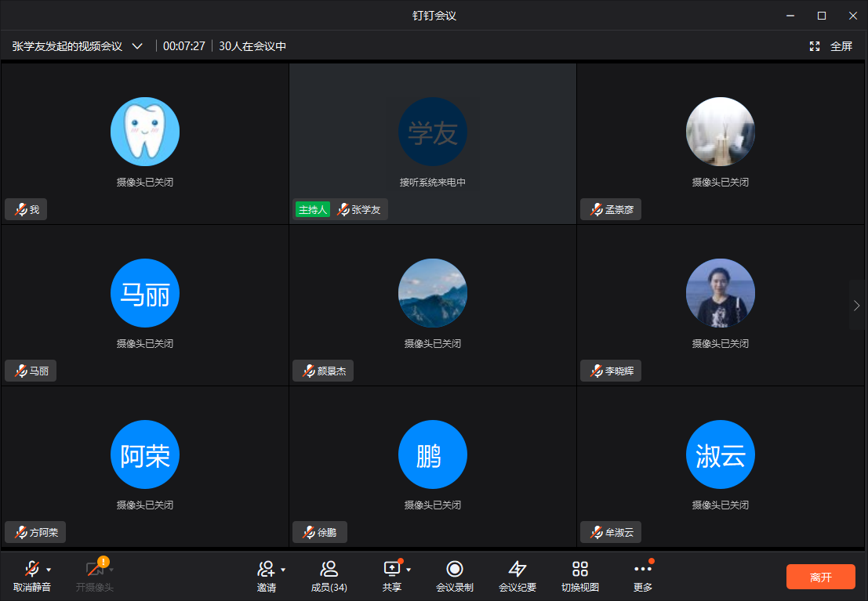The width and height of the screenshot is (868, 601).
Task: Switch layout with 切换视图 icon
Action: point(580,569)
